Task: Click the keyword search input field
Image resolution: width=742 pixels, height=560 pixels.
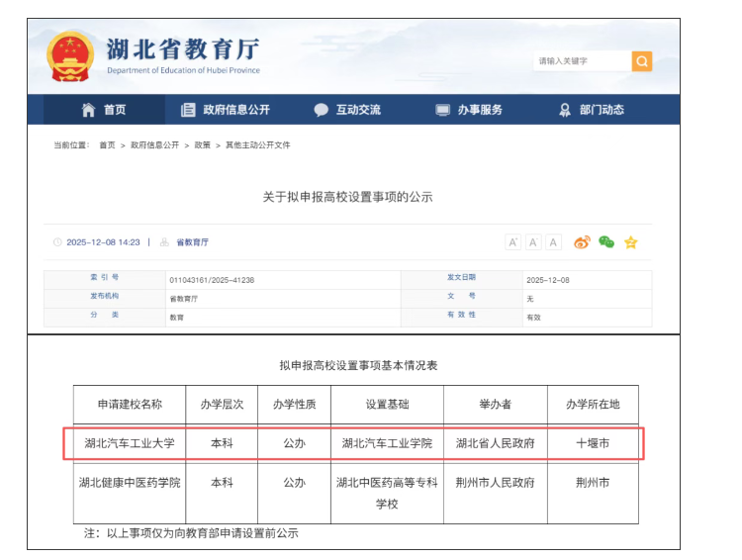Action: click(x=582, y=61)
